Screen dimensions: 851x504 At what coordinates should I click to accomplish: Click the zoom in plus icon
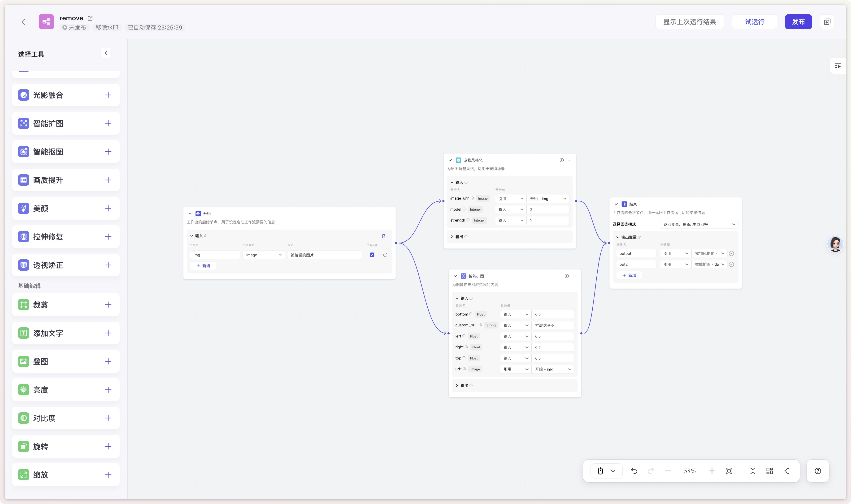(x=712, y=471)
